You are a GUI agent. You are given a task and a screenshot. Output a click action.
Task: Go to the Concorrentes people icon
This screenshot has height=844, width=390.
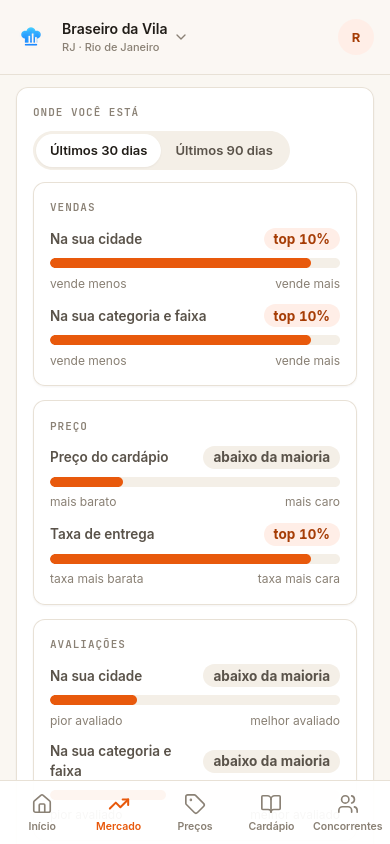348,804
